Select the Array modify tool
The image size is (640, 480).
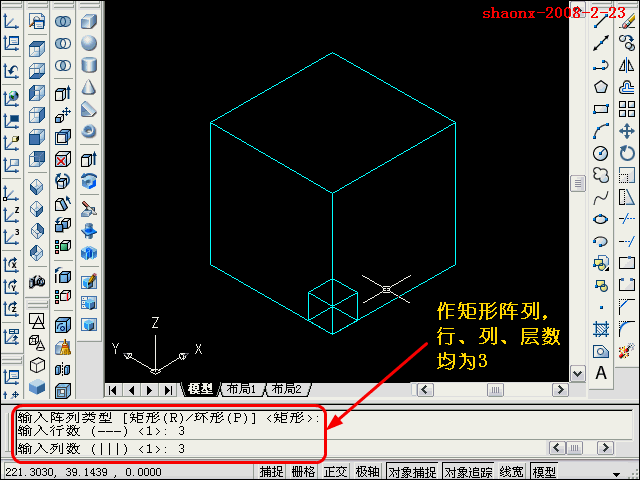(x=627, y=109)
